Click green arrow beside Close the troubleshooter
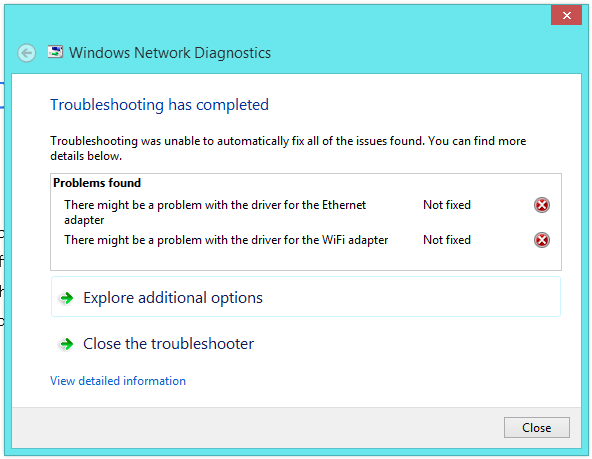 coord(66,344)
